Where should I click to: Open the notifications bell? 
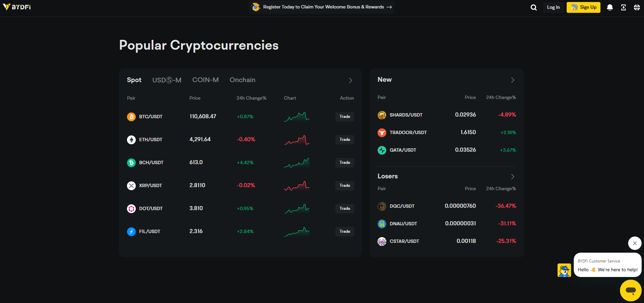[x=610, y=7]
